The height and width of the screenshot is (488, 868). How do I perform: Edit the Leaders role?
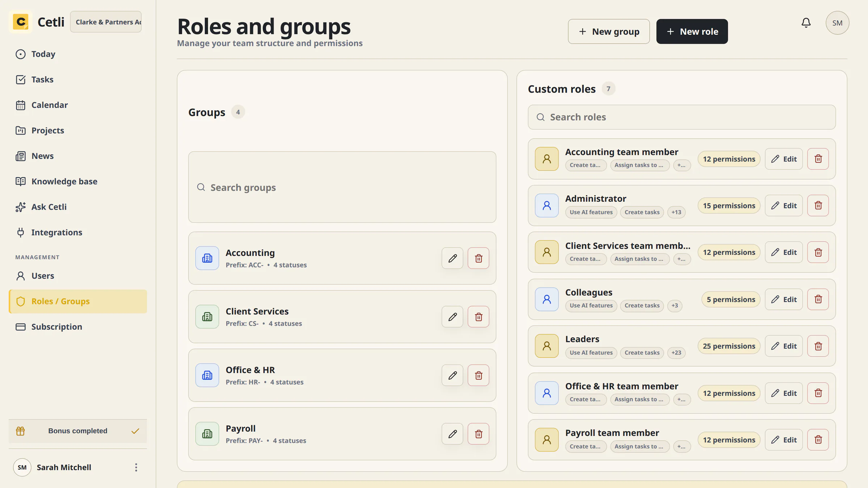(784, 346)
